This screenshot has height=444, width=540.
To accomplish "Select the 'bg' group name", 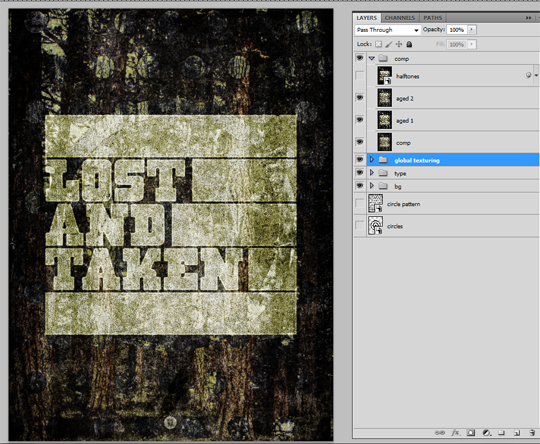I will (x=398, y=187).
